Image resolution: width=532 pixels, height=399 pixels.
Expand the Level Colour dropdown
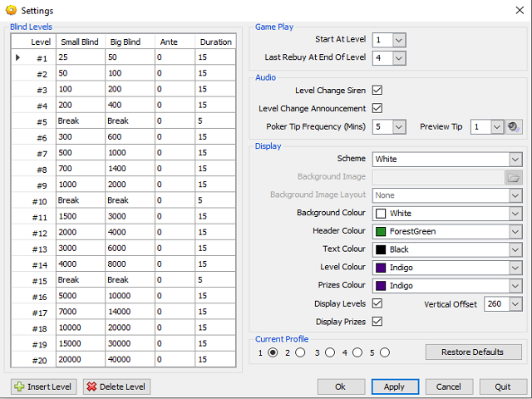[515, 268]
